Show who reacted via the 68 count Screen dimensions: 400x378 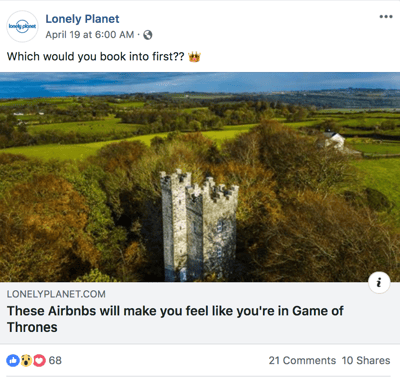pyautogui.click(x=55, y=360)
